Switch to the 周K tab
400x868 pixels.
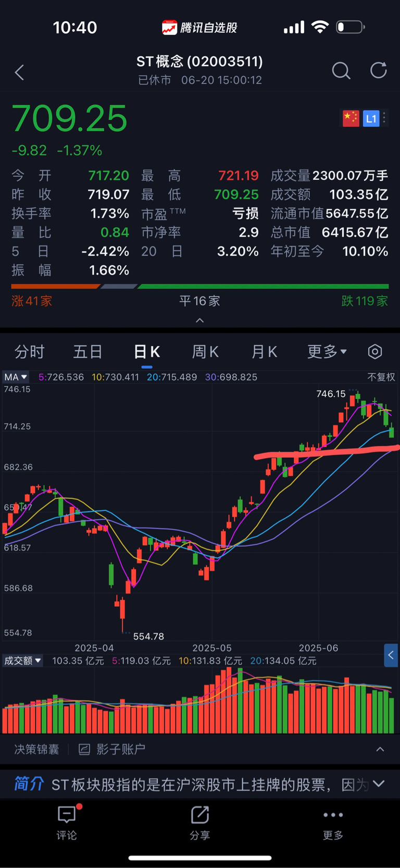(x=205, y=352)
